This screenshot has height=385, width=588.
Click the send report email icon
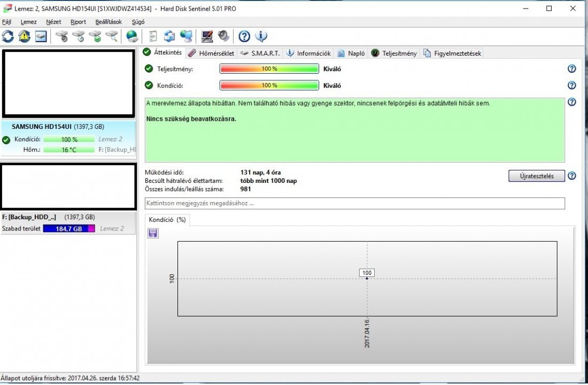[169, 36]
